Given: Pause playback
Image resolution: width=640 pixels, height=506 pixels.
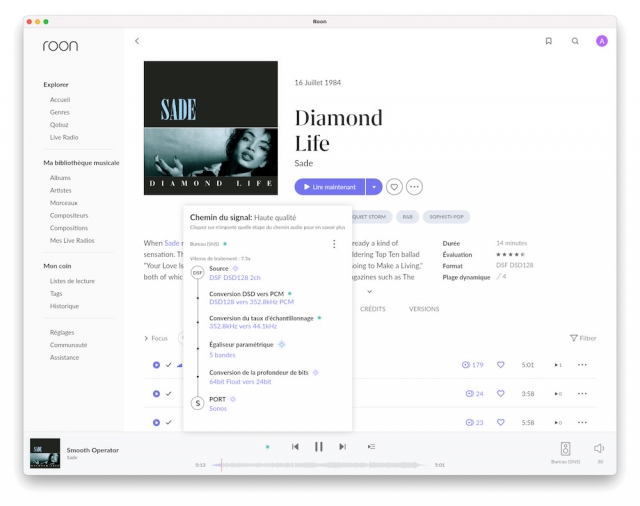Looking at the screenshot, I should 319,447.
